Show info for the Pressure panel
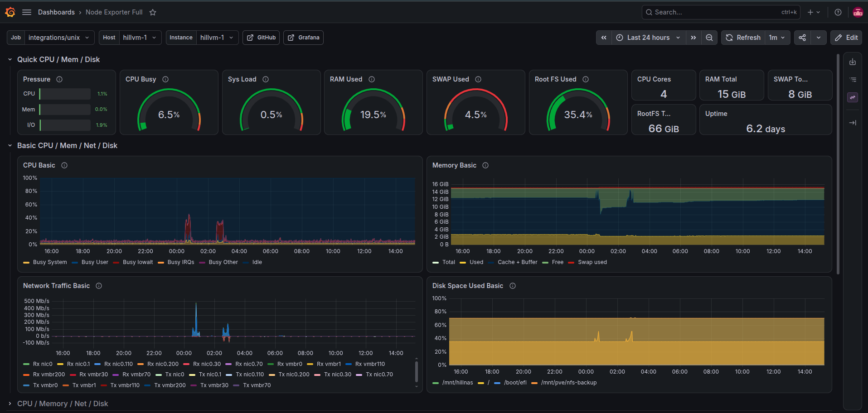This screenshot has height=413, width=868. [x=59, y=79]
